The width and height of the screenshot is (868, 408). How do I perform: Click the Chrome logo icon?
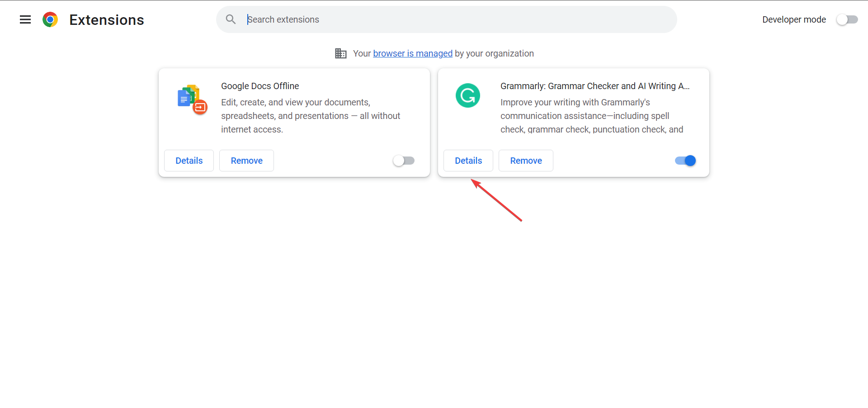point(50,19)
